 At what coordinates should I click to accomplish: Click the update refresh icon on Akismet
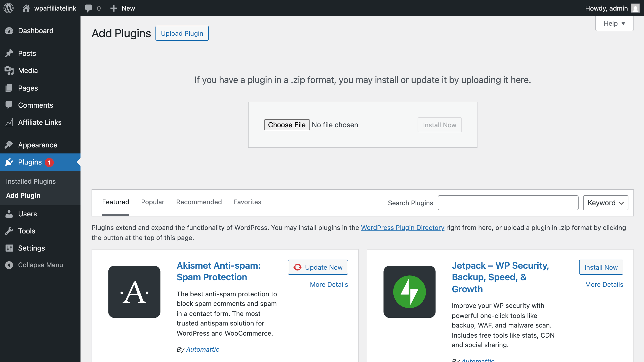tap(297, 267)
